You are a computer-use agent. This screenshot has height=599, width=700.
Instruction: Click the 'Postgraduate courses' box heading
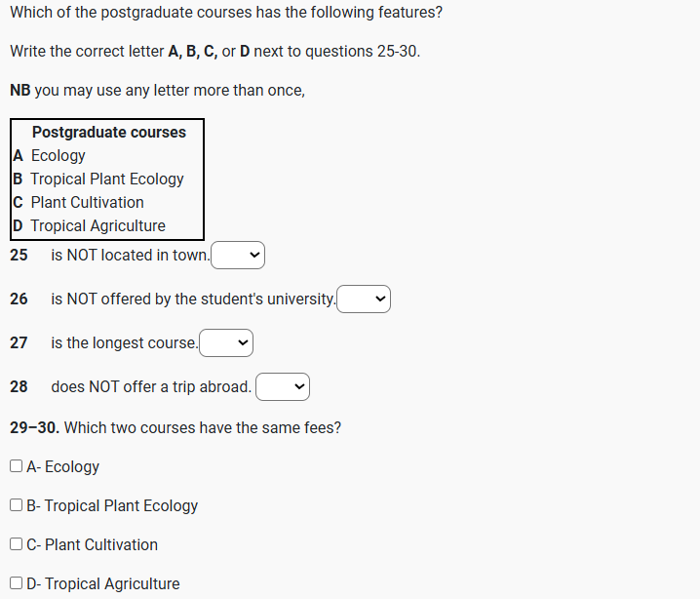click(x=108, y=132)
